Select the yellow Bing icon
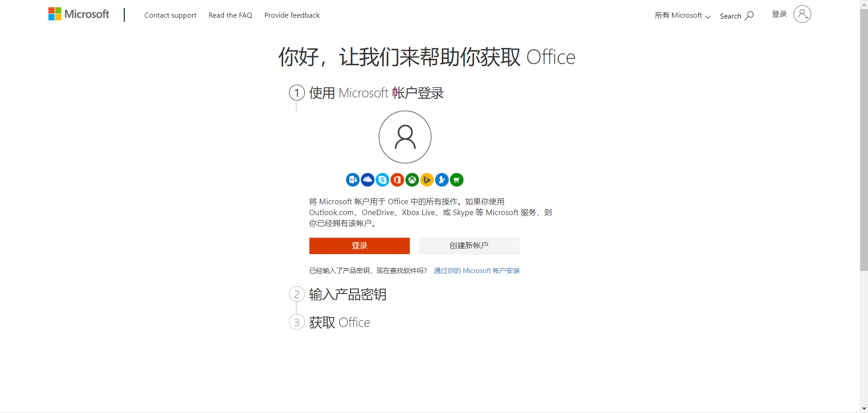Viewport: 868px width, 413px height. 427,180
